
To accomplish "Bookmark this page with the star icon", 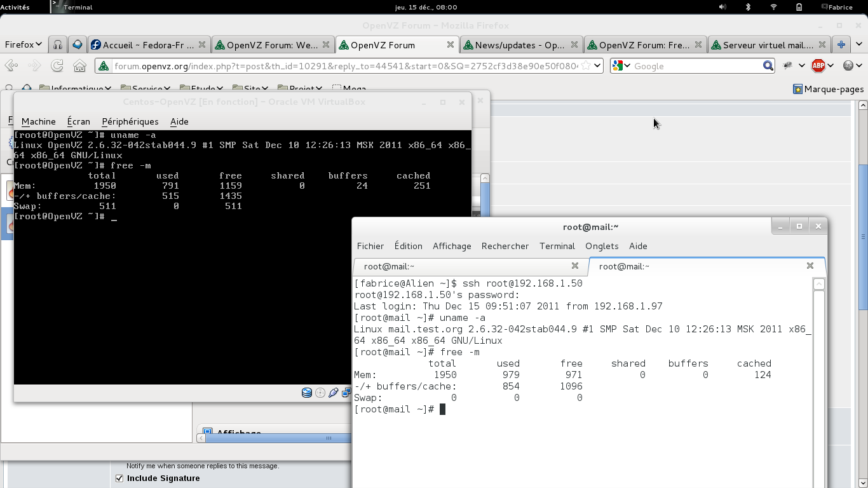I will point(586,66).
